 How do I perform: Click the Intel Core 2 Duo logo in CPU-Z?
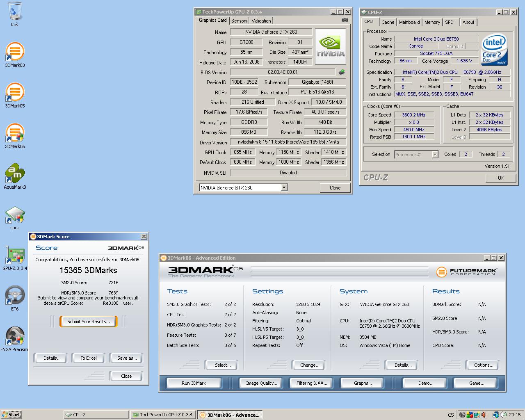[494, 50]
